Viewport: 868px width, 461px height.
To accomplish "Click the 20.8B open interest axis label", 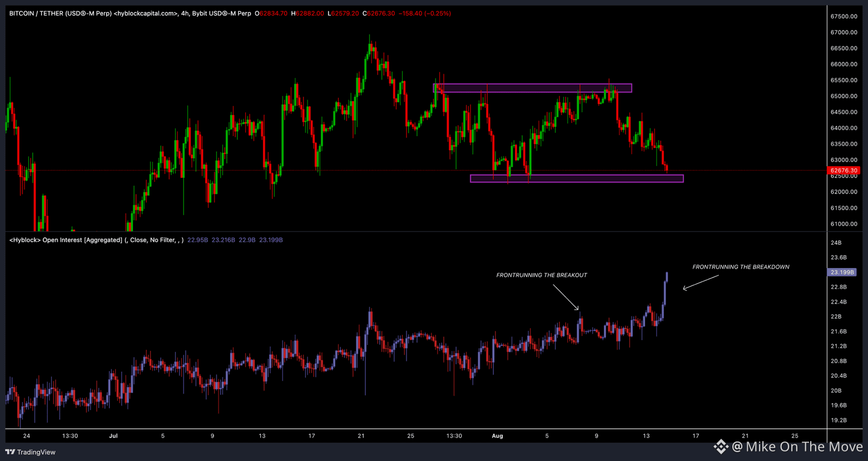I will [839, 361].
